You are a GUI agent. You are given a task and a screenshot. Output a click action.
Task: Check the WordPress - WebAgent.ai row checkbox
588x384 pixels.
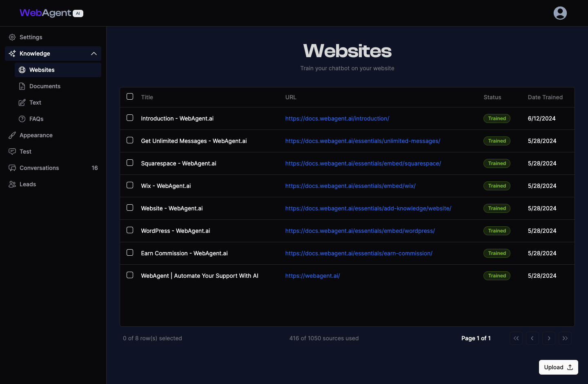pyautogui.click(x=130, y=230)
